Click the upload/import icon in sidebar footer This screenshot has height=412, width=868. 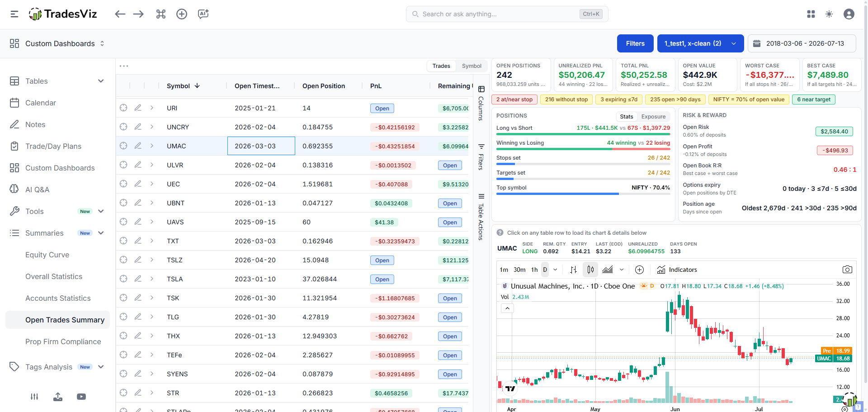pyautogui.click(x=58, y=397)
